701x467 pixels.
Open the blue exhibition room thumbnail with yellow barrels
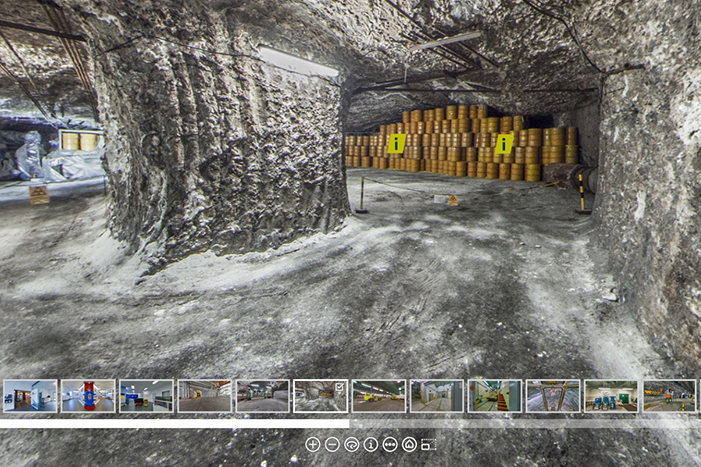click(146, 396)
